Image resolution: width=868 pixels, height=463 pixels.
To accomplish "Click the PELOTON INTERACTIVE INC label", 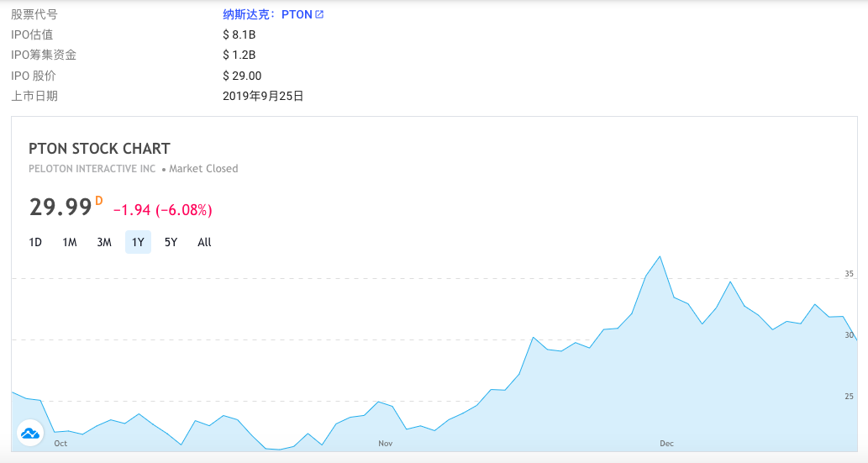I will (92, 168).
